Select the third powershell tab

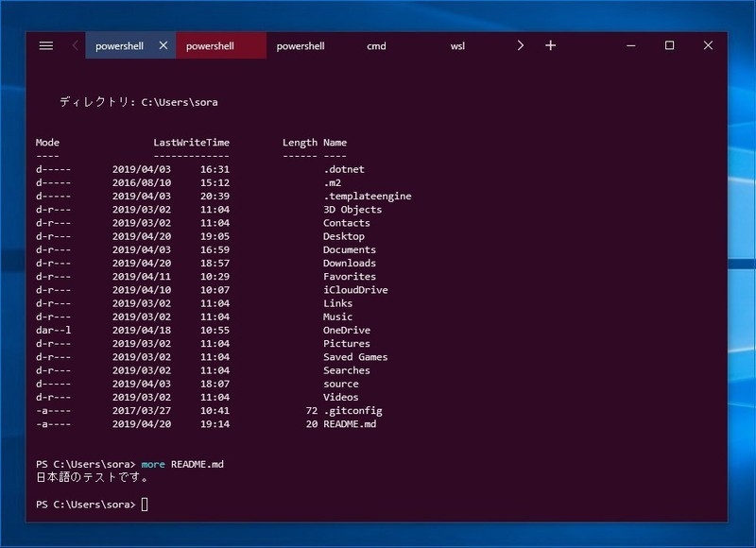[301, 44]
